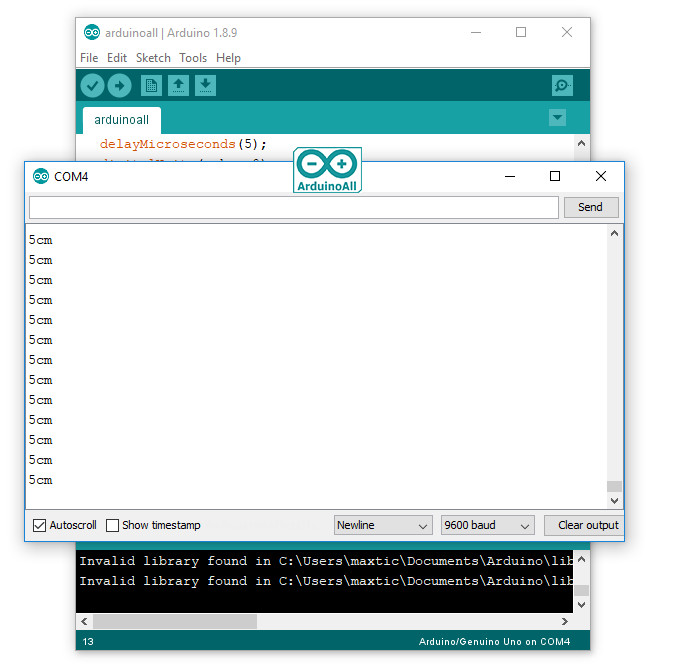Image resolution: width=696 pixels, height=672 pixels.
Task: Open the tab options dropdown arrow
Action: [557, 118]
